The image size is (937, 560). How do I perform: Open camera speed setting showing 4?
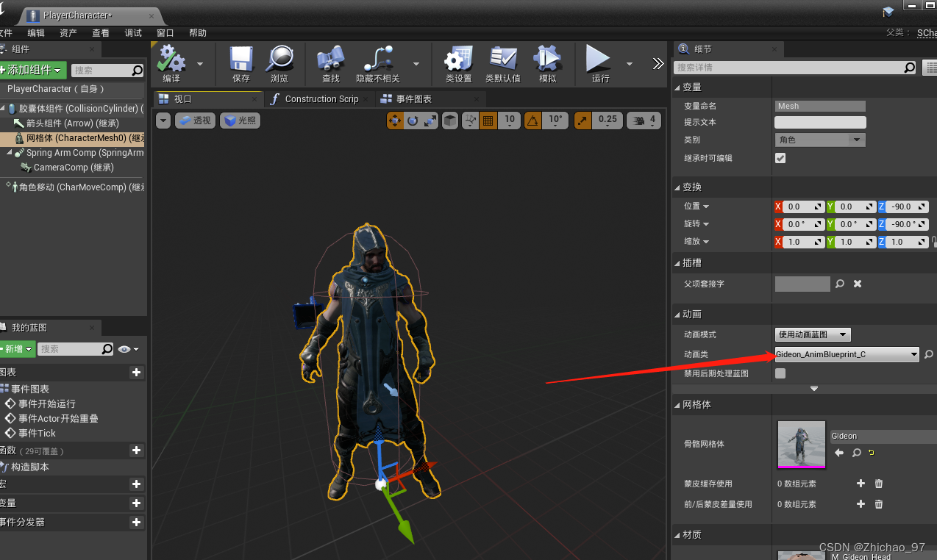click(x=644, y=121)
